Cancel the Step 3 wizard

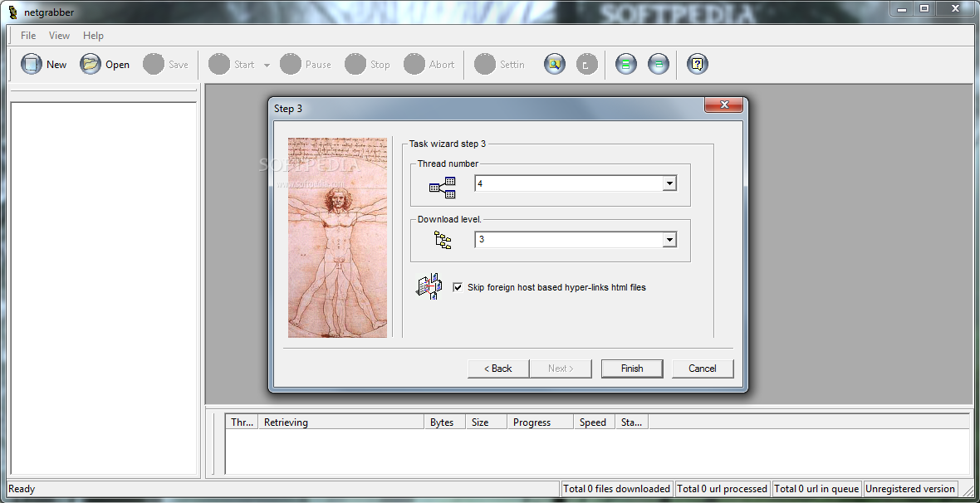click(703, 369)
